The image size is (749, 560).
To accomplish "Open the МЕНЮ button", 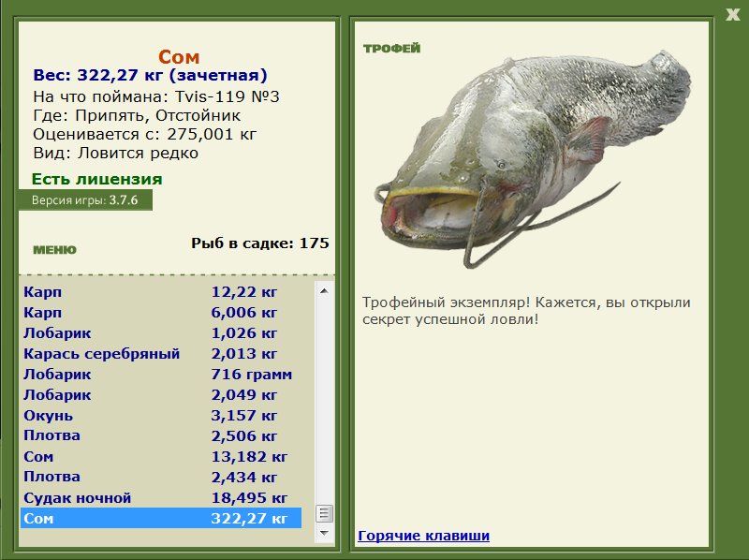I will [x=54, y=249].
